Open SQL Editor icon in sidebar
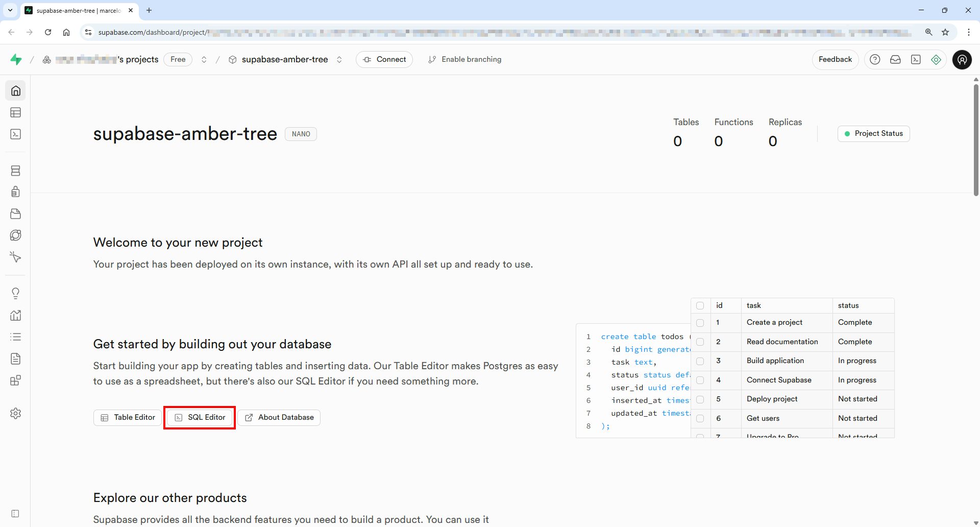 pos(16,134)
